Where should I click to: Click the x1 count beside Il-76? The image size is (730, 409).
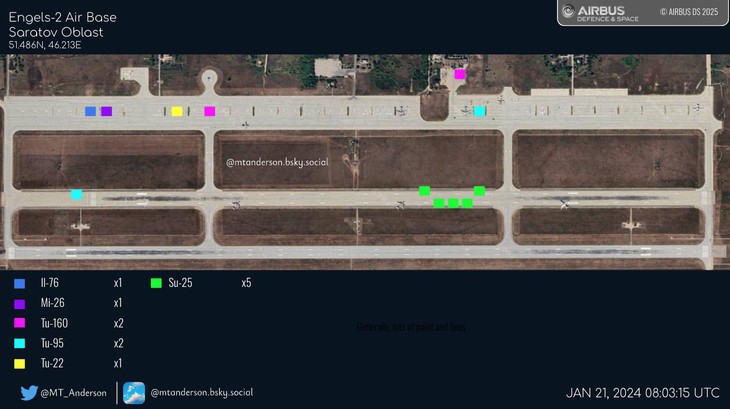[x=117, y=283]
